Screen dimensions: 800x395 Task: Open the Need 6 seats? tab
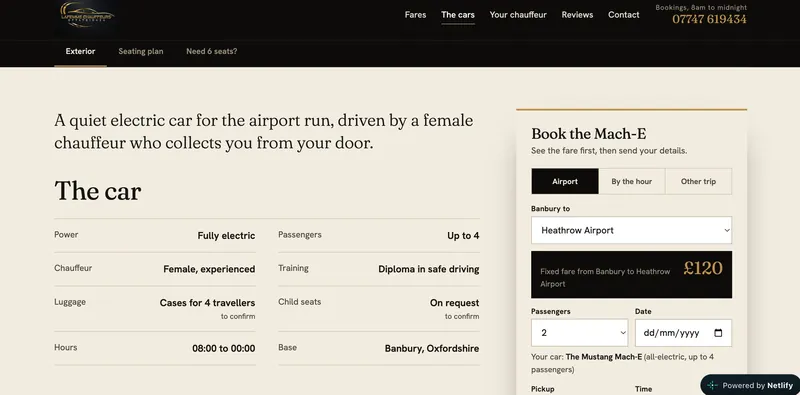coord(212,51)
